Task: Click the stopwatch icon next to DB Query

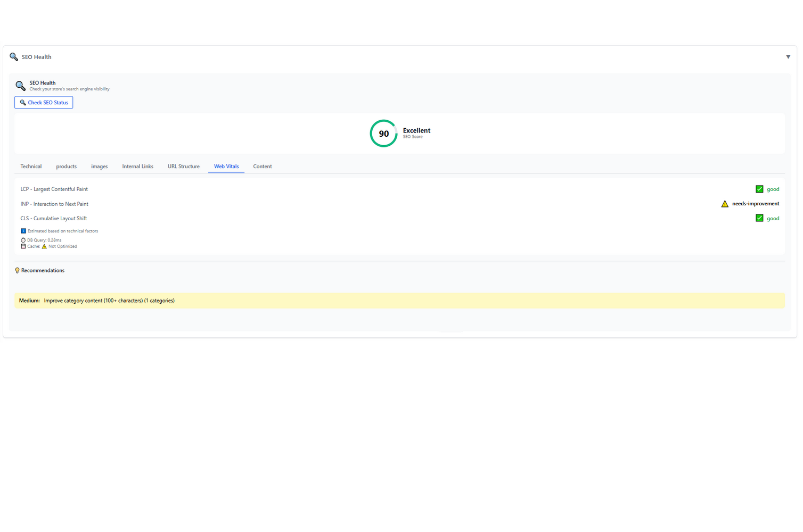Action: click(23, 240)
